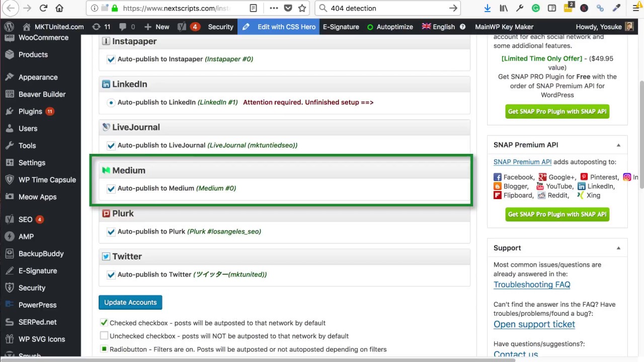Click the upper Get SNAP Pro Plugin button
The height and width of the screenshot is (362, 644).
[557, 112]
